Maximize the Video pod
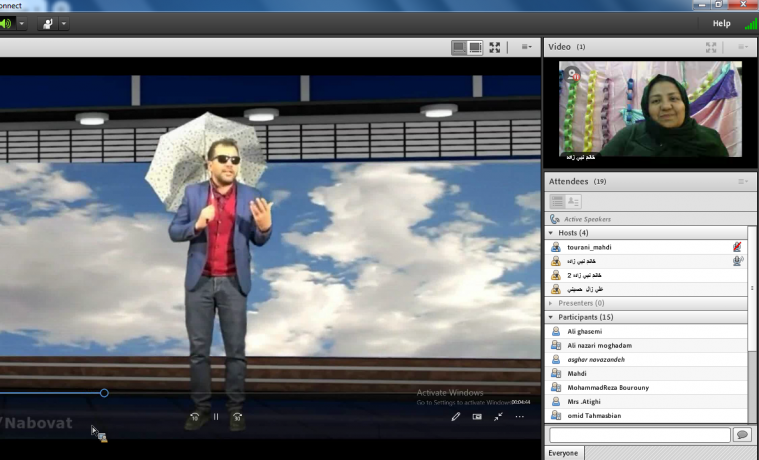The image size is (759, 460). 711,47
